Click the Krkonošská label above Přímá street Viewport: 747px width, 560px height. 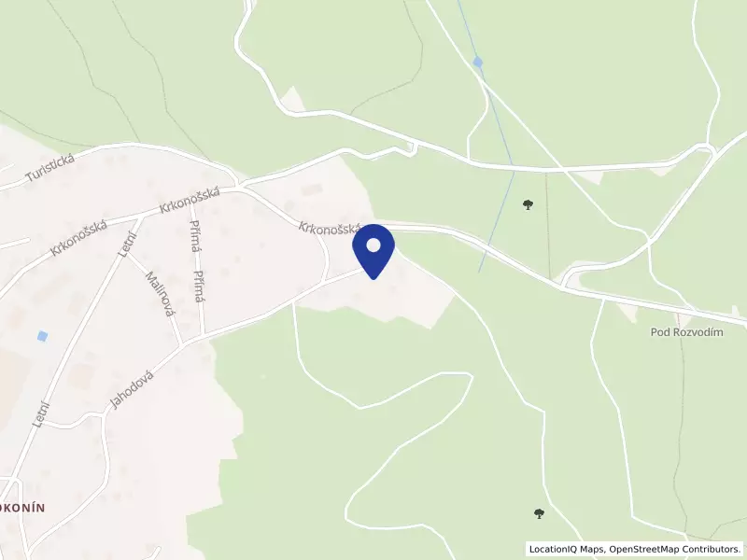[190, 201]
